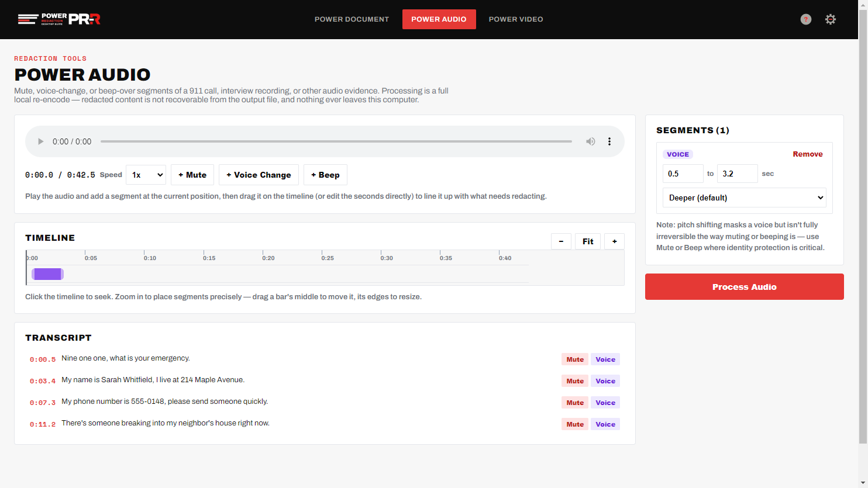
Task: Remove the voice segment
Action: 807,154
